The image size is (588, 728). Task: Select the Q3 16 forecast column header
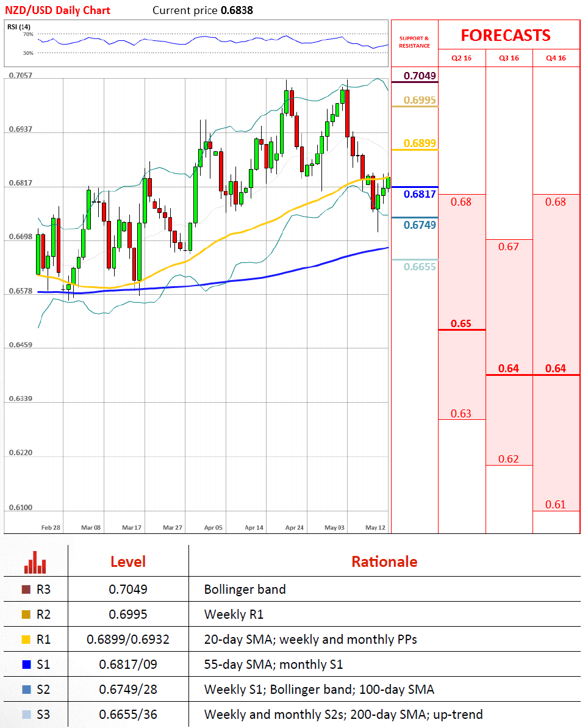pyautogui.click(x=509, y=58)
